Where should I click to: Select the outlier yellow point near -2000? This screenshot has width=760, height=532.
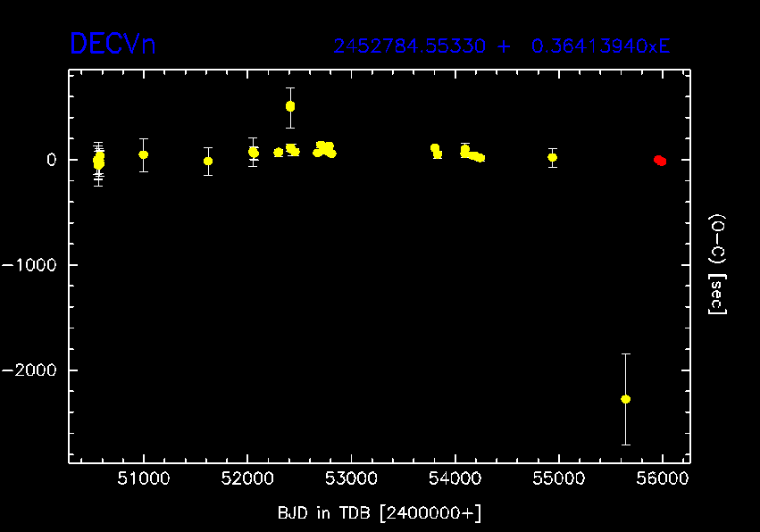[625, 399]
